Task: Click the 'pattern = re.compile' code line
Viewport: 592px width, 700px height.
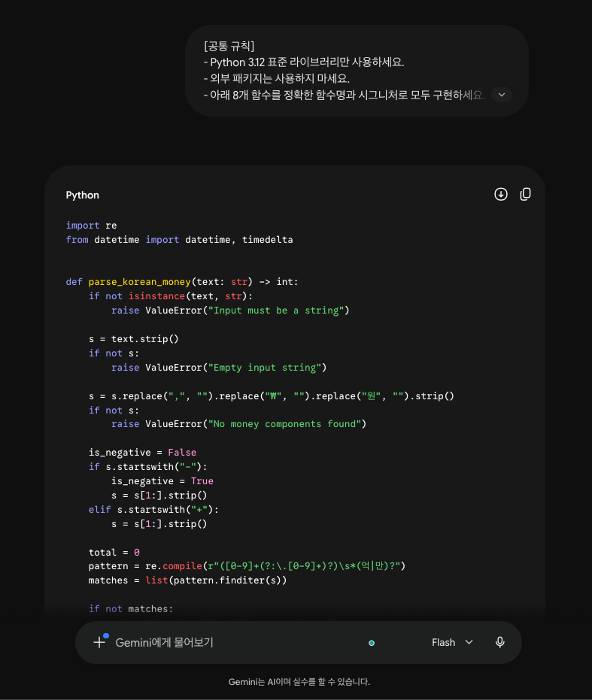Action: coord(247,566)
